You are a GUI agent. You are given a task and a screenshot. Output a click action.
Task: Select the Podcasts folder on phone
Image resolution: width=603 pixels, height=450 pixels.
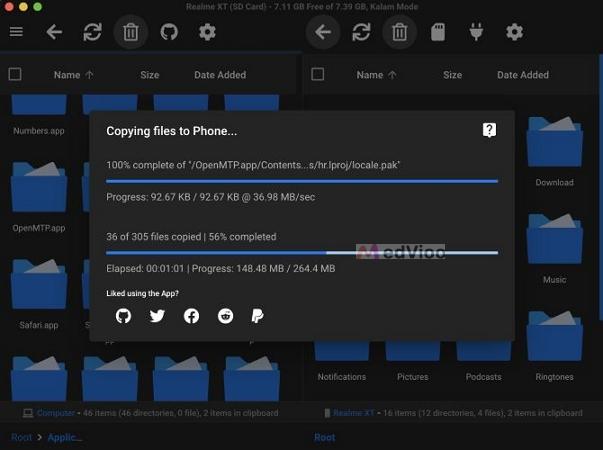click(x=483, y=362)
